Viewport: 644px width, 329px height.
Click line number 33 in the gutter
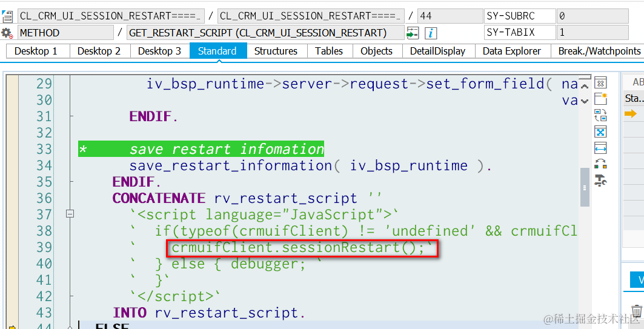tap(44, 148)
